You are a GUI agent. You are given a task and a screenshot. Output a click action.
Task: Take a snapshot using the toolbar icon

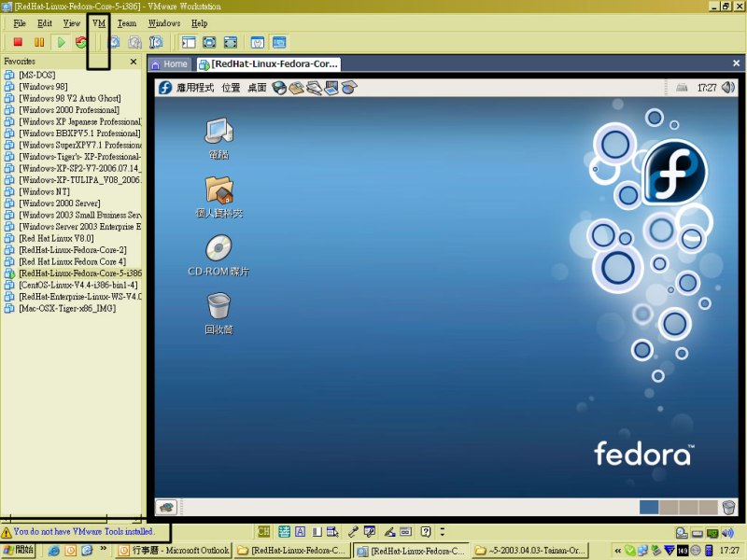point(115,42)
